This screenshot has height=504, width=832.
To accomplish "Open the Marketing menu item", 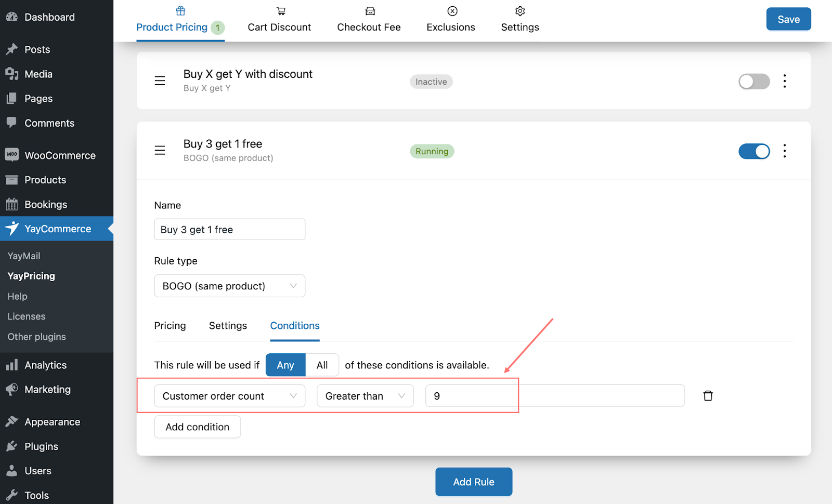I will point(57,389).
